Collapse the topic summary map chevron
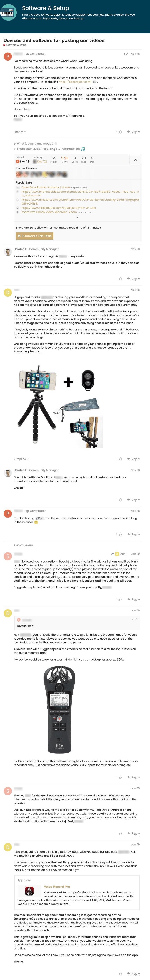 click(135, 160)
